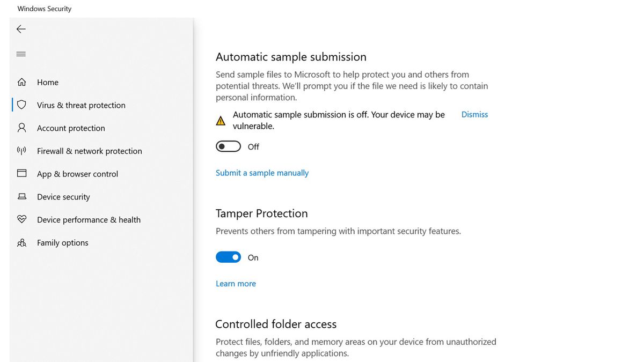Navigate to Controlled folder access heading
This screenshot has width=644, height=362.
coord(275,324)
